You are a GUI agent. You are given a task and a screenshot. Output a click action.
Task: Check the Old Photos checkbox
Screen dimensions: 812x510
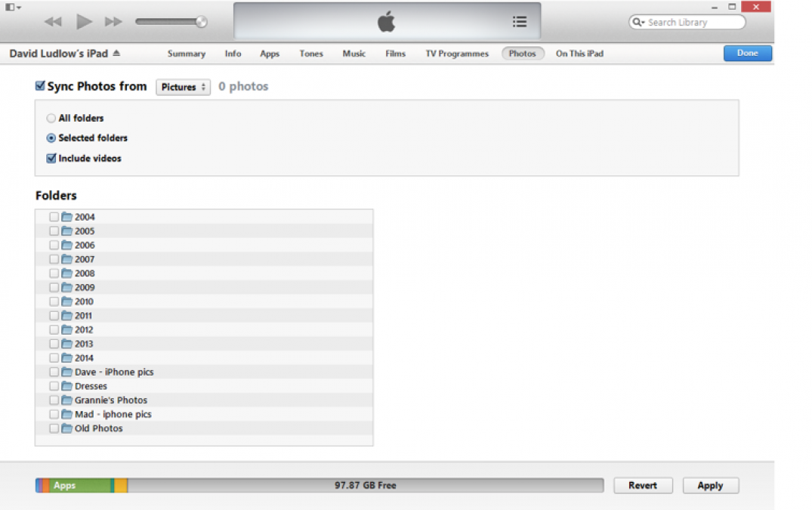pos(54,428)
